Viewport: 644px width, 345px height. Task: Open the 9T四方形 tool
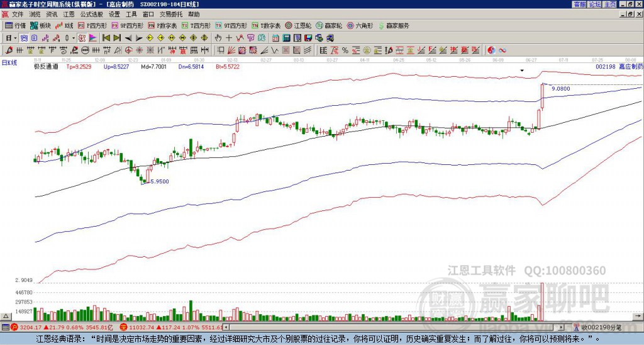pos(231,25)
